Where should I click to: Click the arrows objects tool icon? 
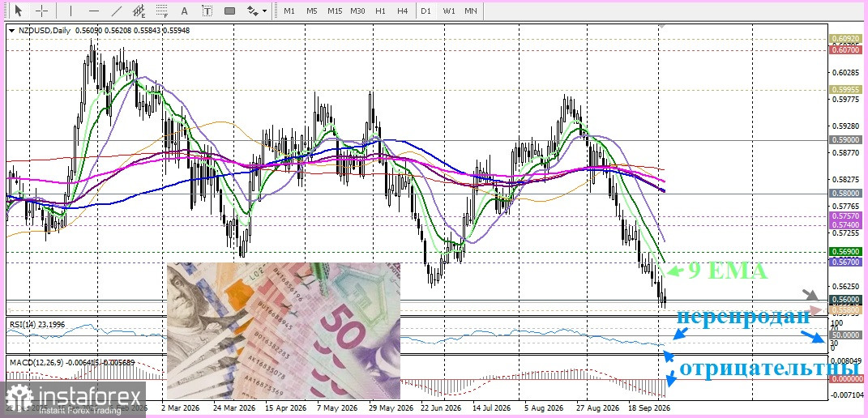[x=252, y=11]
